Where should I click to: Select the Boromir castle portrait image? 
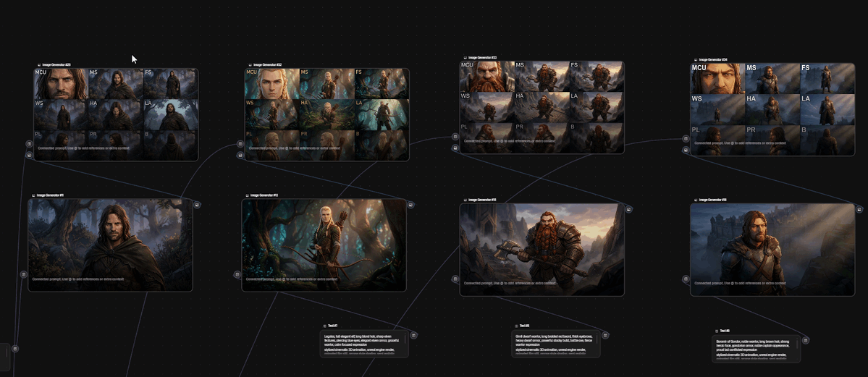772,249
